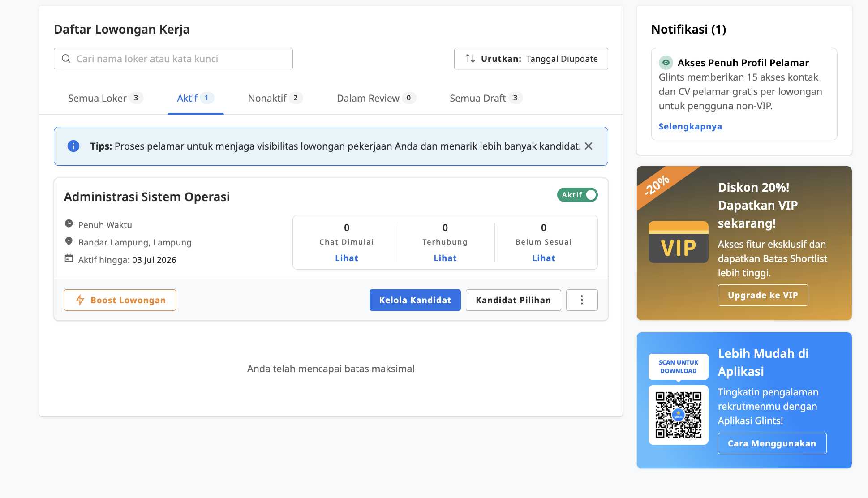Open the Urutkan sort dropdown
The height and width of the screenshot is (498, 868).
531,59
